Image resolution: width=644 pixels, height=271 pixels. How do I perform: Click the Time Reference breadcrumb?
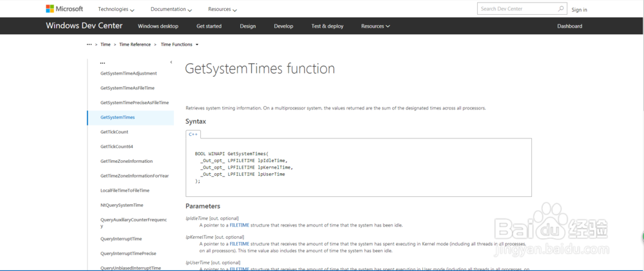point(135,44)
